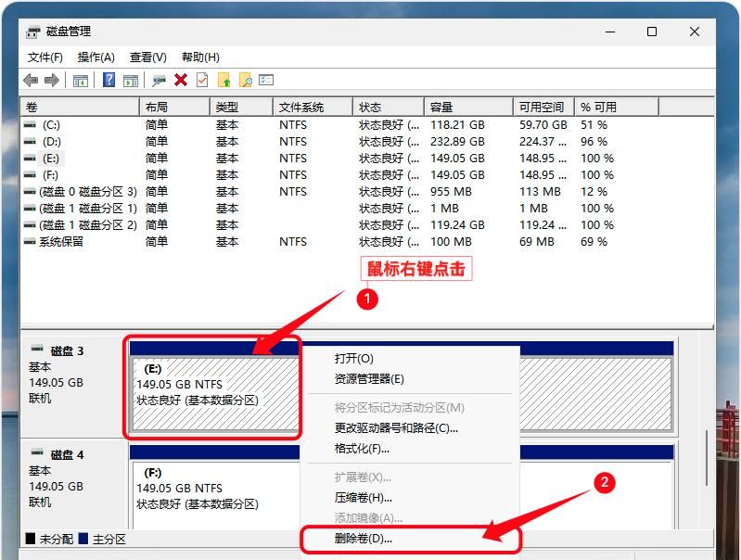Choose 更改驱动器号和路径(C)... in context menu
This screenshot has width=741, height=560.
click(410, 427)
